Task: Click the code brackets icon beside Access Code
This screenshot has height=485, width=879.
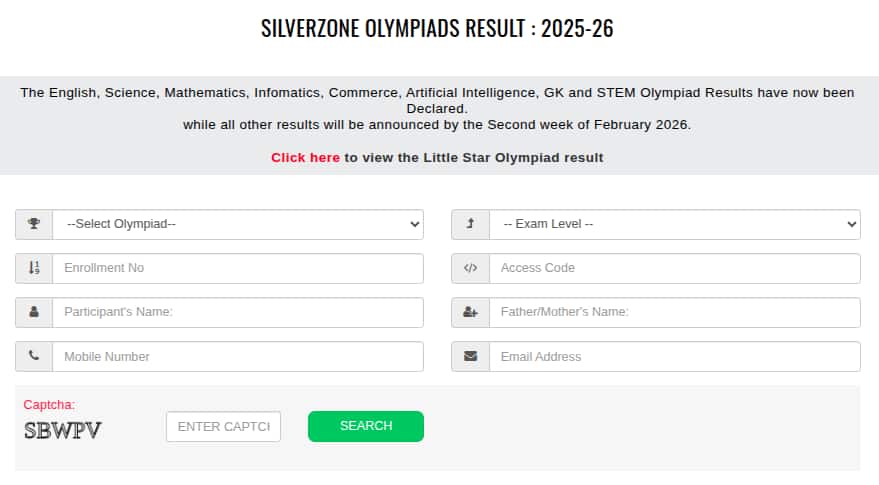Action: pos(470,268)
